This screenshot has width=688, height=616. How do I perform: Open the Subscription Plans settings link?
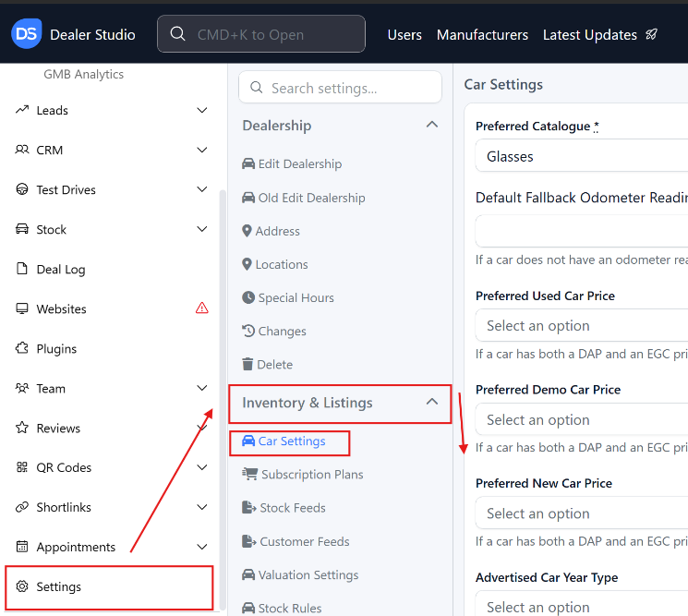point(311,475)
